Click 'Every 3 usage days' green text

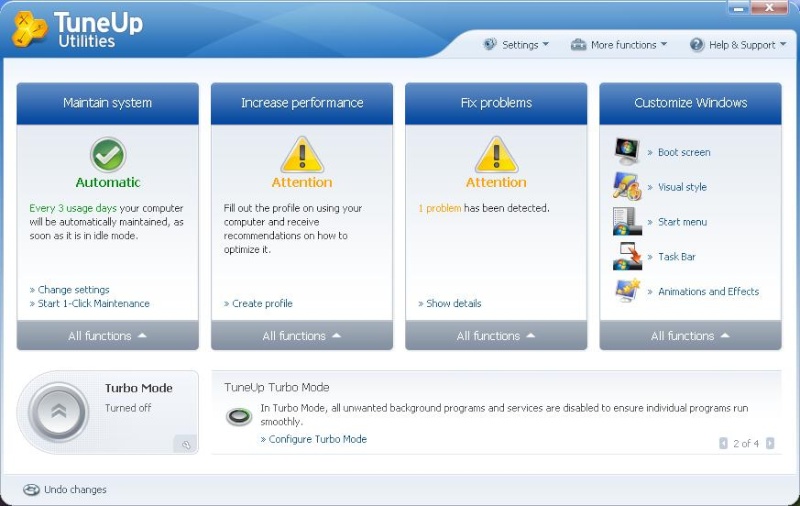point(73,208)
